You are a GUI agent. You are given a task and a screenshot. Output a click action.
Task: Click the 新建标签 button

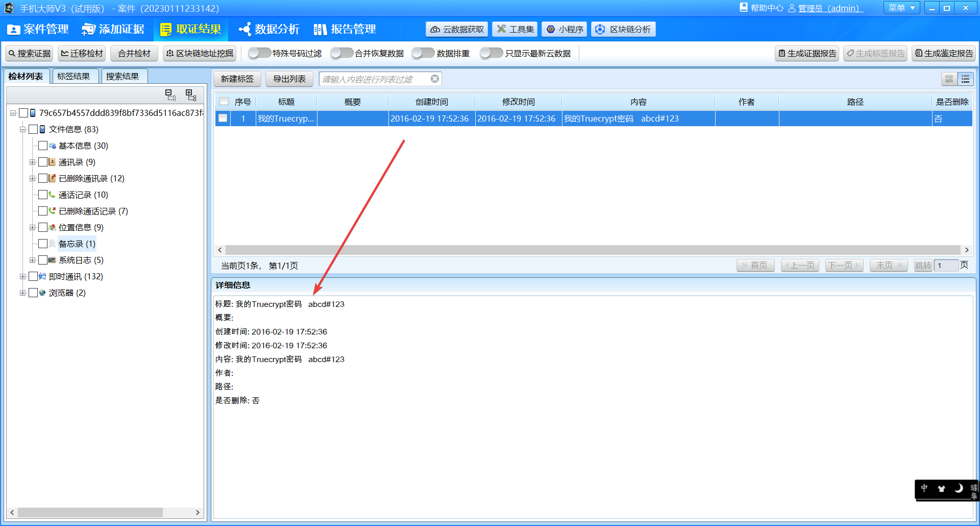(237, 79)
